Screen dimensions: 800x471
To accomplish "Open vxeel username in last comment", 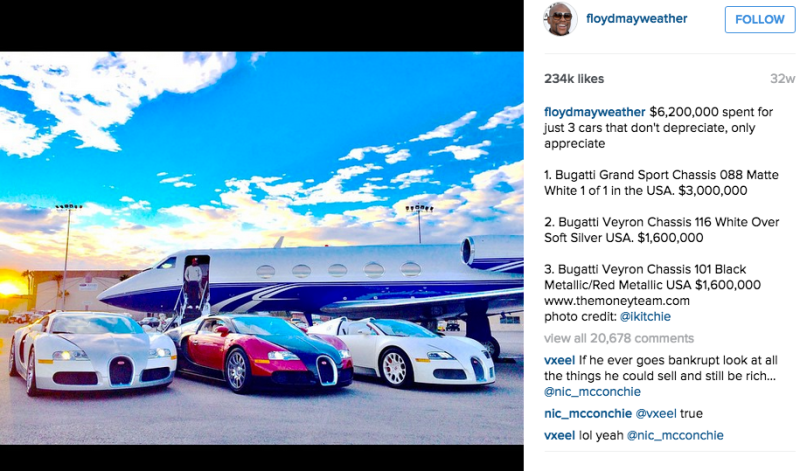I will pos(559,435).
